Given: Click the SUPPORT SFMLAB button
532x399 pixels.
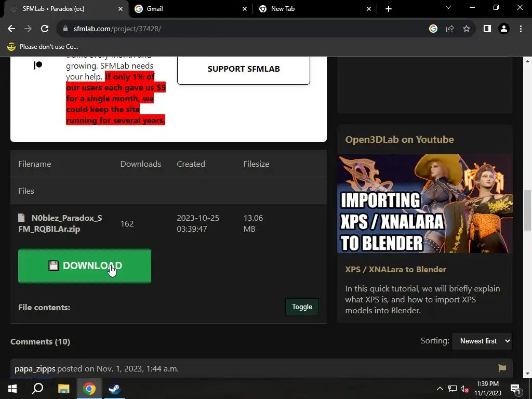Looking at the screenshot, I should (243, 69).
